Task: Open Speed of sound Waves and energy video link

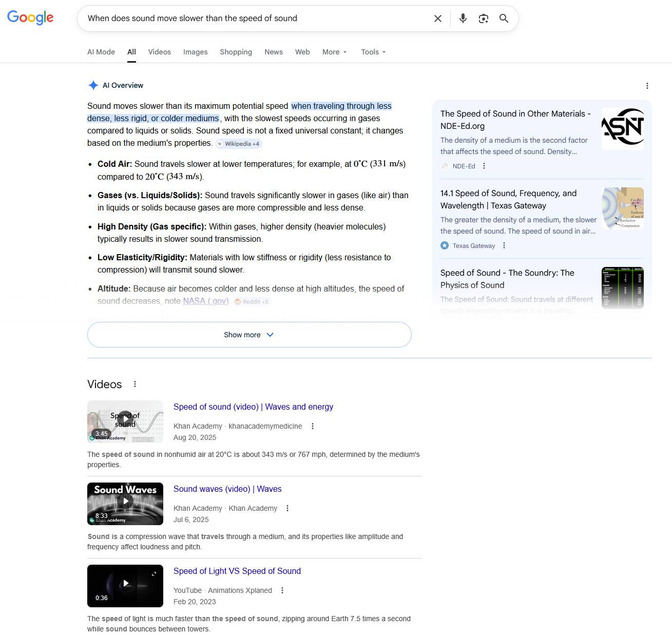Action: click(x=253, y=407)
